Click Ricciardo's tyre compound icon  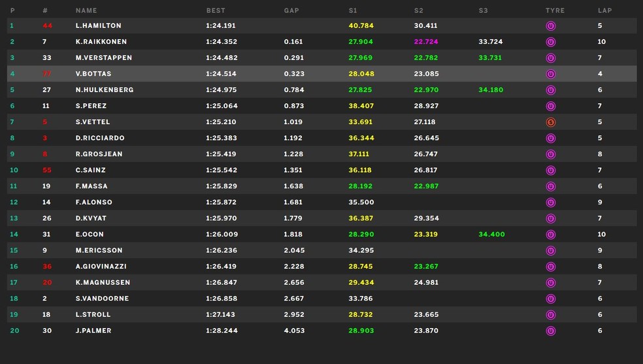(551, 139)
